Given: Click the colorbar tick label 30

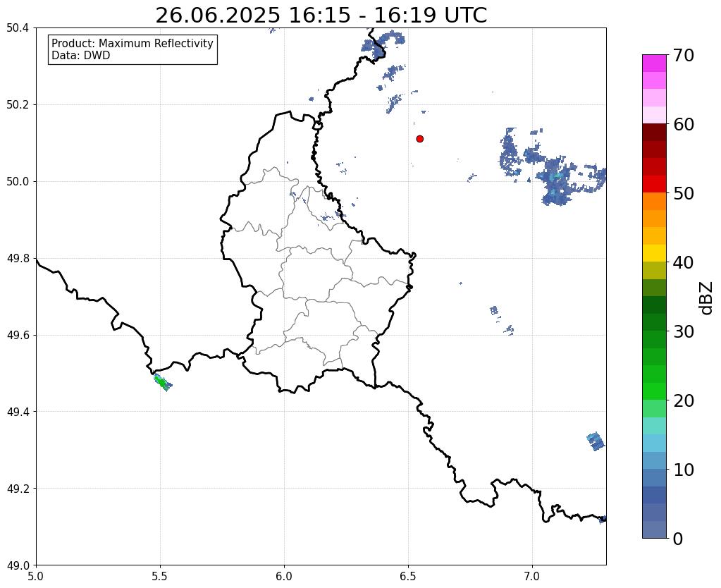Looking at the screenshot, I should (684, 331).
